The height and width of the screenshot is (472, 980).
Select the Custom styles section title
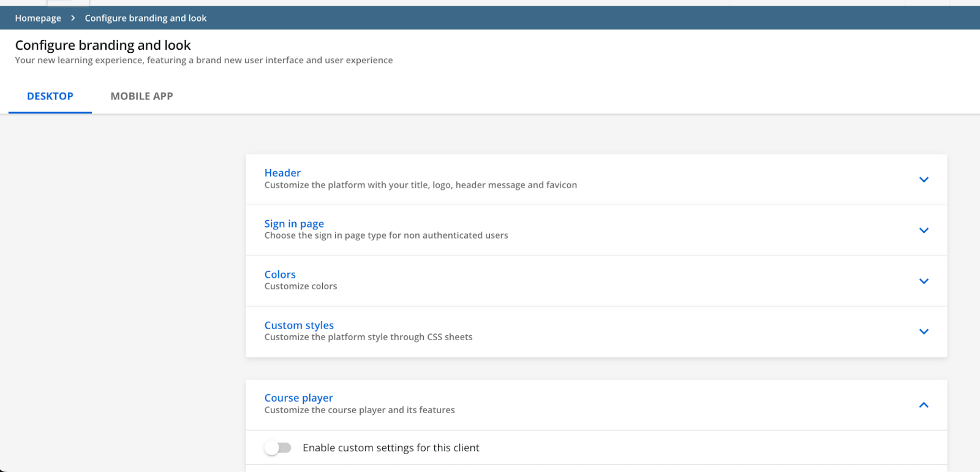click(299, 325)
